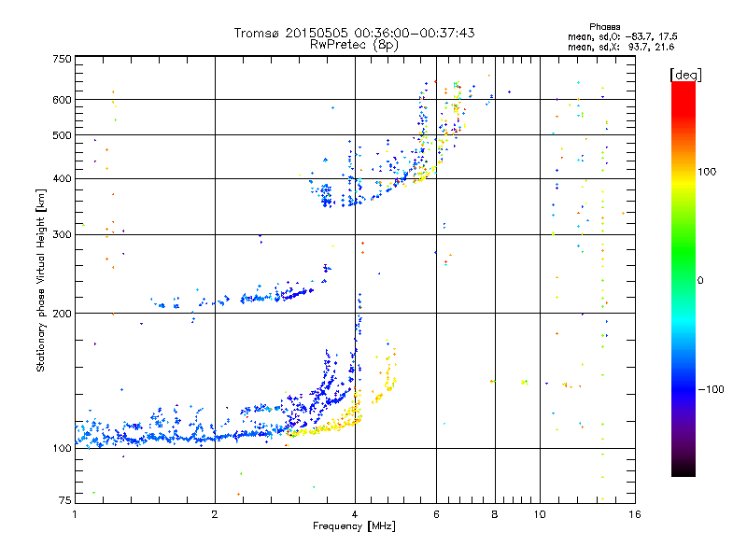Click the height axis tick '600'
Screen dimensions: 747x560
pyautogui.click(x=63, y=100)
